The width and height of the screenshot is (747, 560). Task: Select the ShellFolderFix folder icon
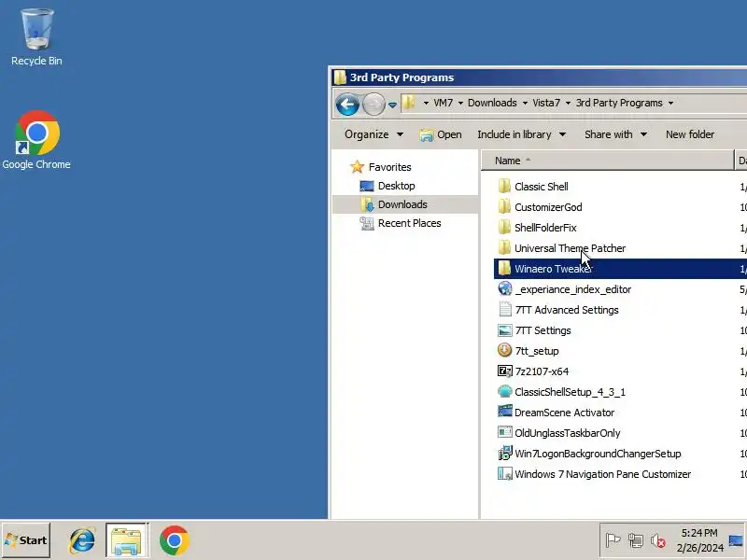click(504, 227)
